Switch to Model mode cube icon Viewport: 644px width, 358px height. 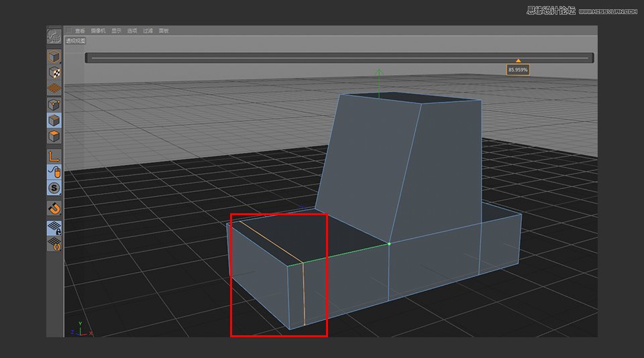[54, 56]
